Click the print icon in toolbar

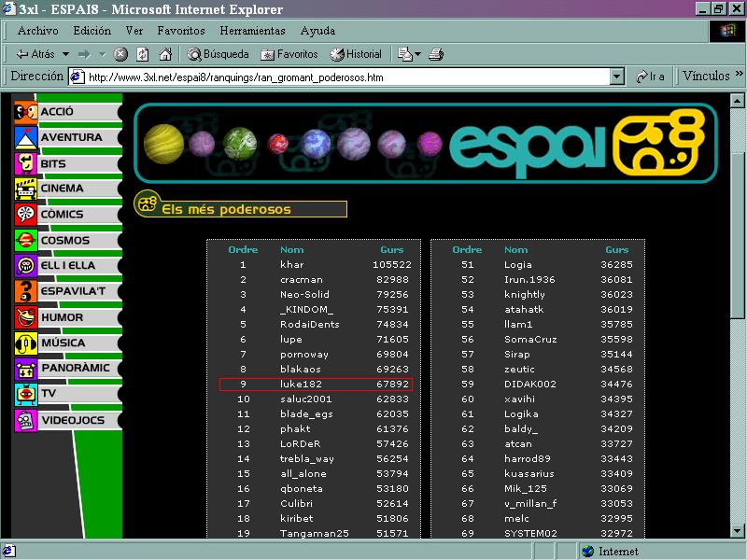pos(436,54)
